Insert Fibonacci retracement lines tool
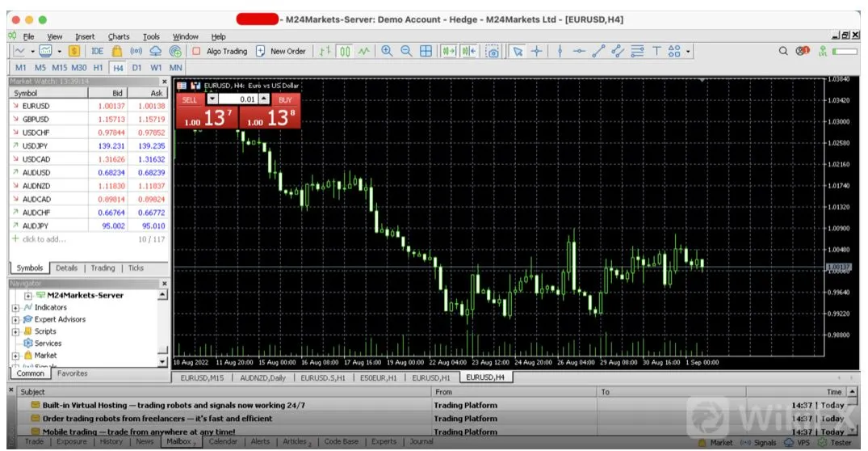The height and width of the screenshot is (451, 868). pyautogui.click(x=637, y=51)
